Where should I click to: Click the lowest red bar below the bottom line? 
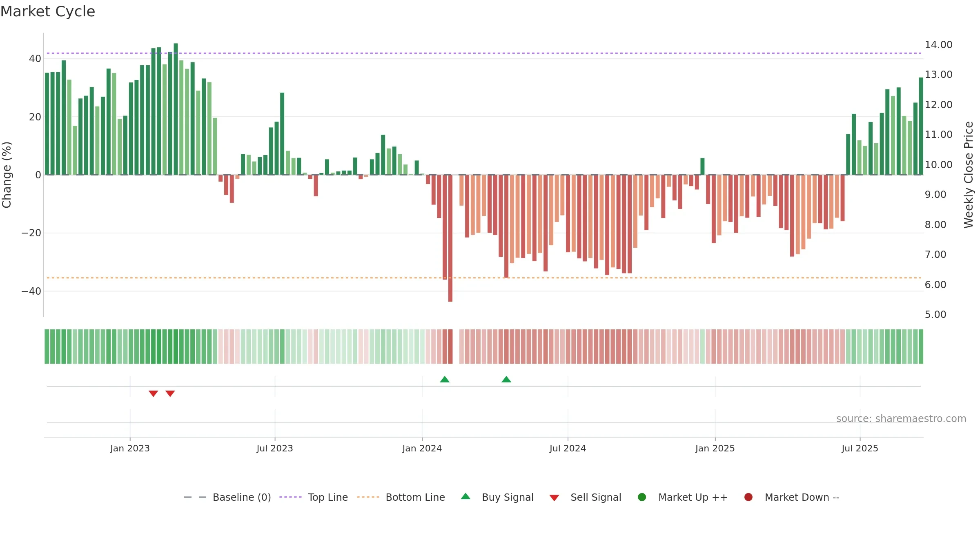pos(450,238)
